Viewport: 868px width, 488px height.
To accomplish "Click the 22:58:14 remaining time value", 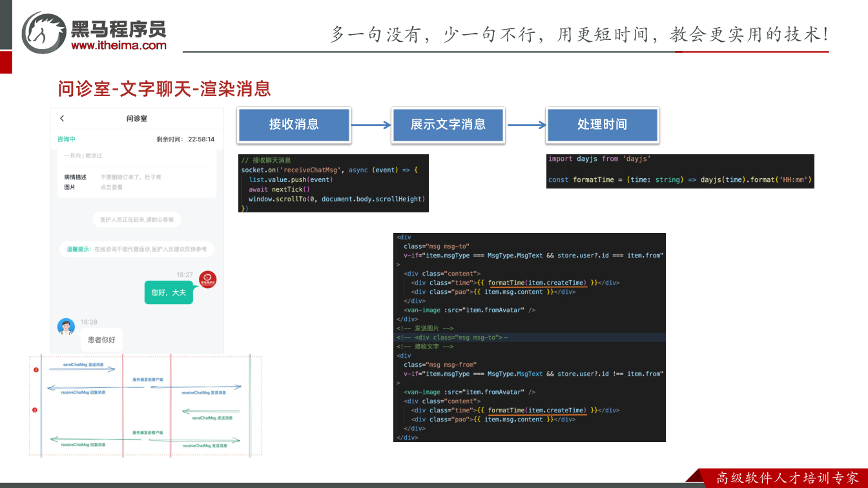I will [x=201, y=139].
